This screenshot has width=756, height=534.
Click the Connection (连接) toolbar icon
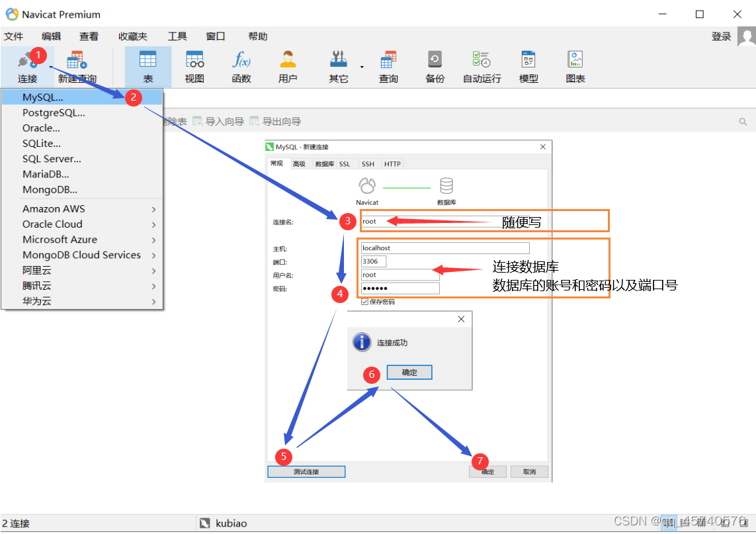(27, 67)
